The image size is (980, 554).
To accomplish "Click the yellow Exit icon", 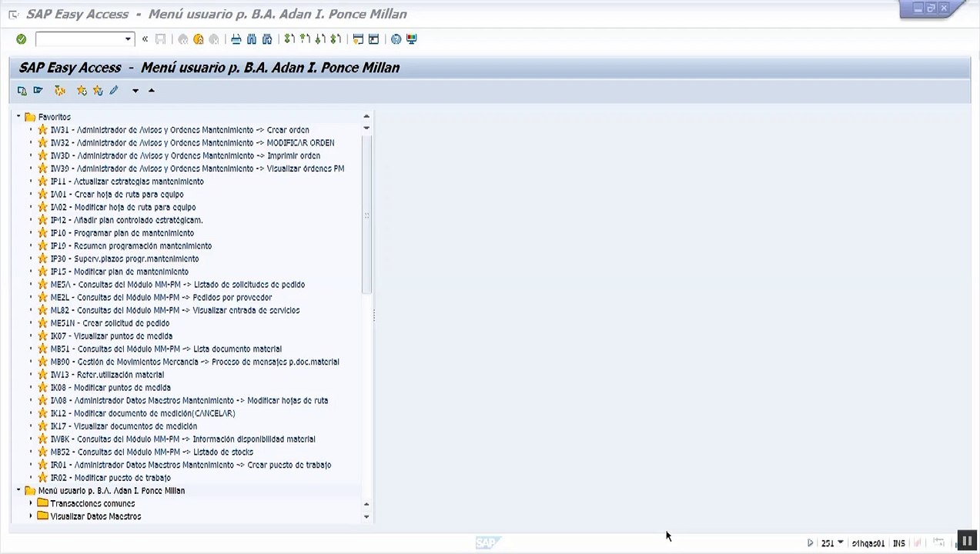I will coord(199,39).
